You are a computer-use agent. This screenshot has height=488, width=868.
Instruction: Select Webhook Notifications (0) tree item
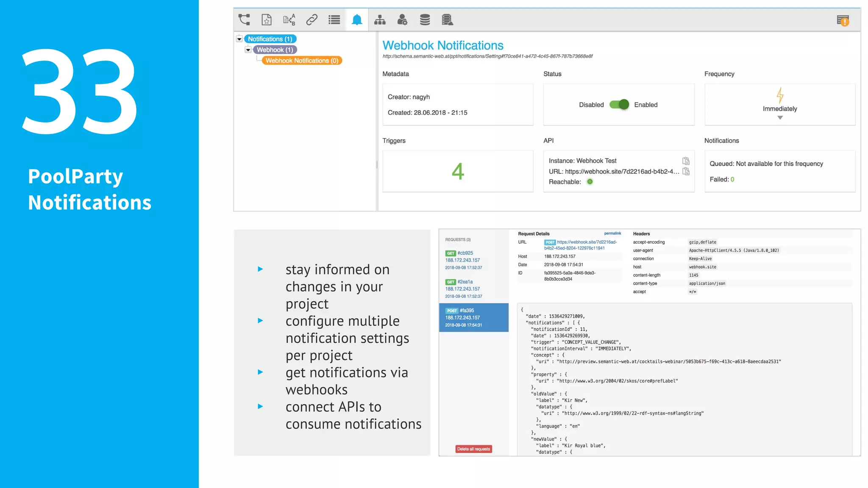tap(302, 61)
